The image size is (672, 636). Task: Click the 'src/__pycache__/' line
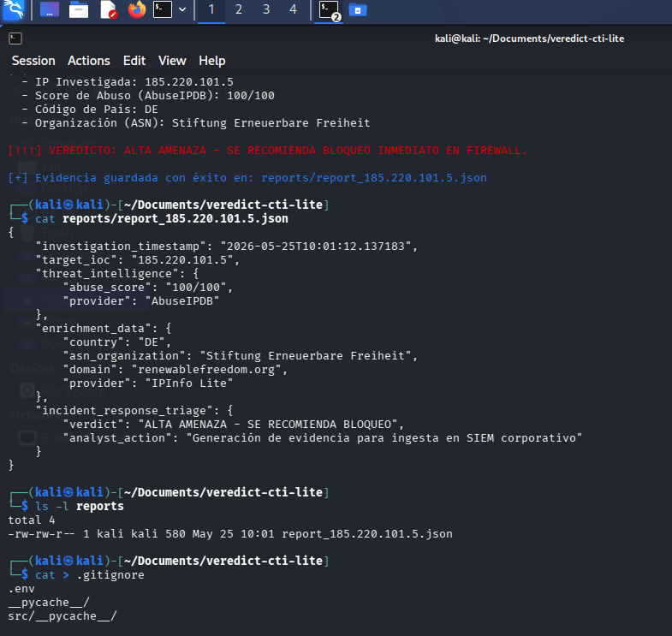click(x=62, y=615)
